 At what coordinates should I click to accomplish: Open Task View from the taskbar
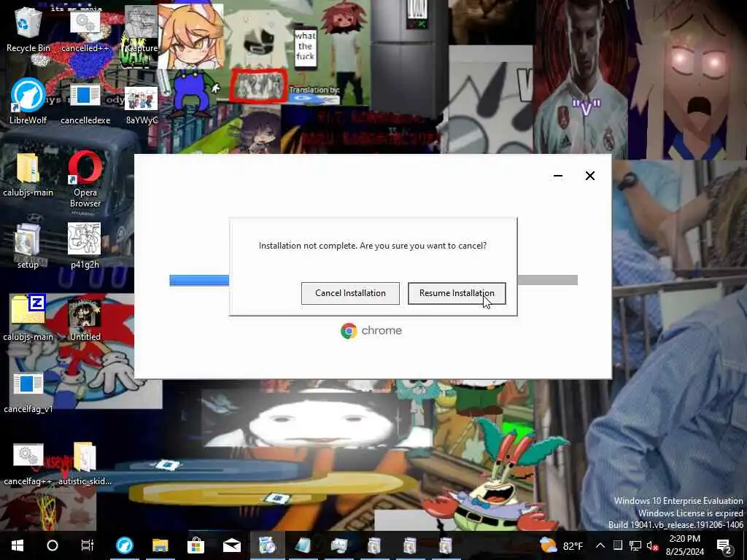pos(88,545)
